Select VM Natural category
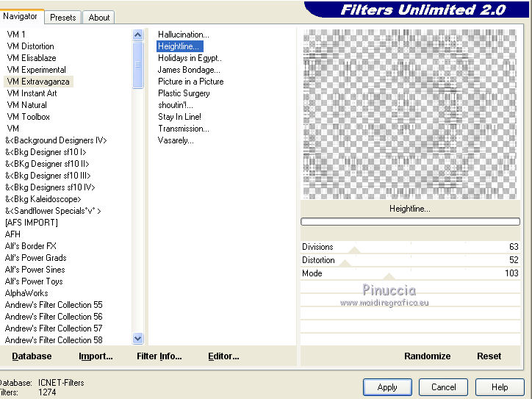Viewport: 532px width, 399px height. pyautogui.click(x=26, y=105)
